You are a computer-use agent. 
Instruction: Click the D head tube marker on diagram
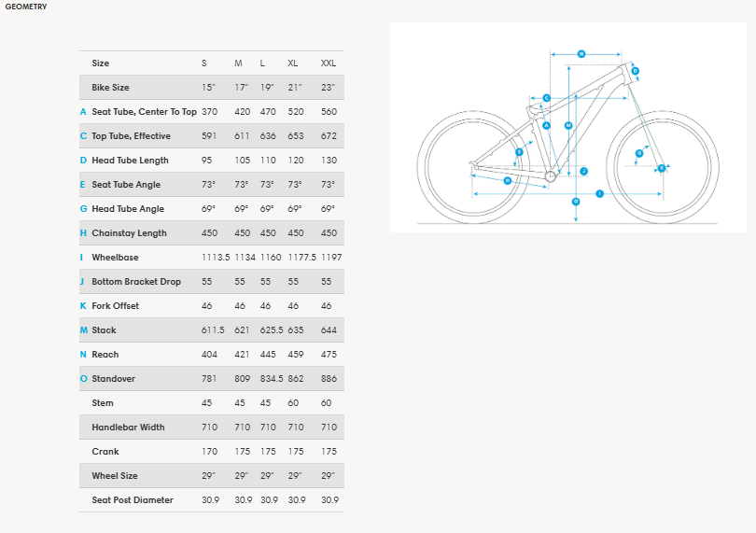pos(636,71)
